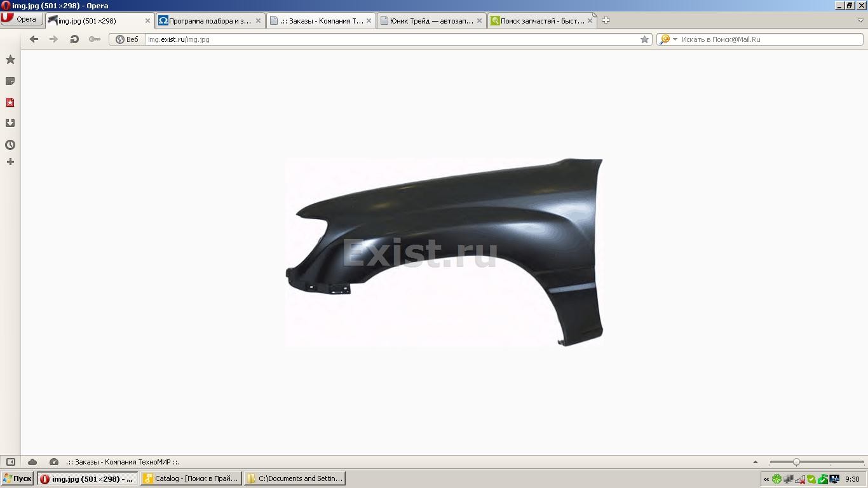
Task: Open the History clock panel
Action: 10,145
